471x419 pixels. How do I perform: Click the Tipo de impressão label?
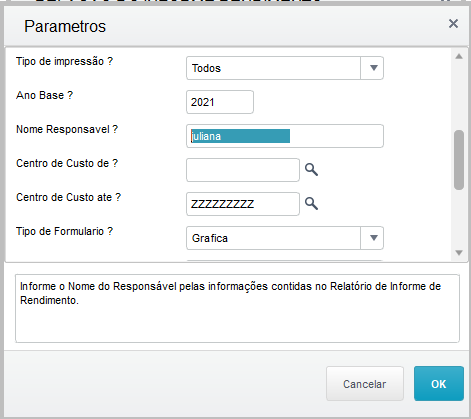click(x=64, y=61)
